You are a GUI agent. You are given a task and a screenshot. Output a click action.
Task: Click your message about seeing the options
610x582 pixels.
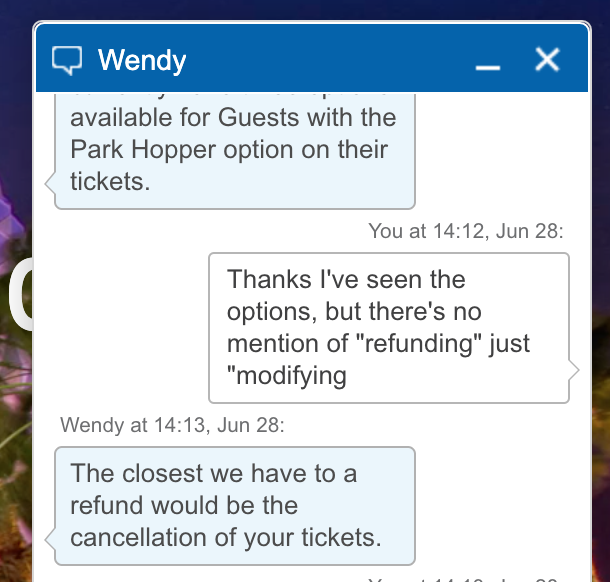tap(388, 327)
